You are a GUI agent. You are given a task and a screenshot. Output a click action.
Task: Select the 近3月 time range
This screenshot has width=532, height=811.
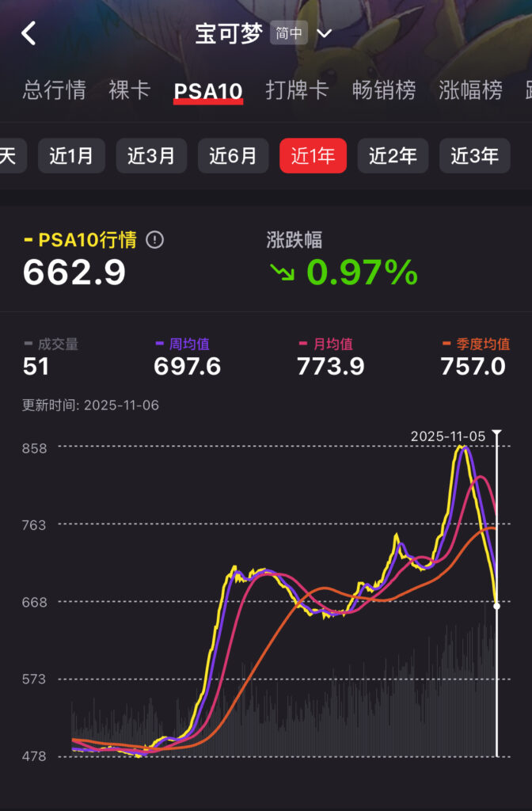point(151,156)
